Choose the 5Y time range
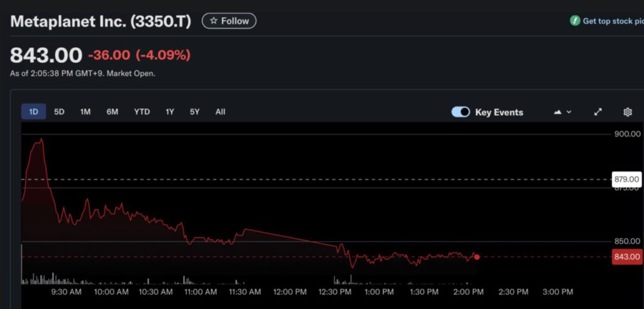Viewport: 644px width, 309px height. click(195, 112)
